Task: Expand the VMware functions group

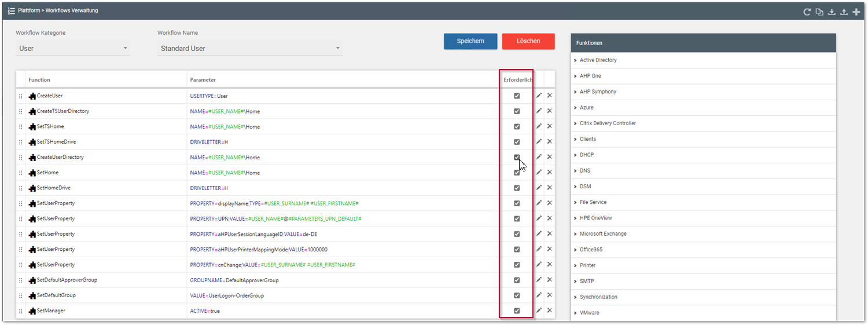Action: [x=703, y=313]
